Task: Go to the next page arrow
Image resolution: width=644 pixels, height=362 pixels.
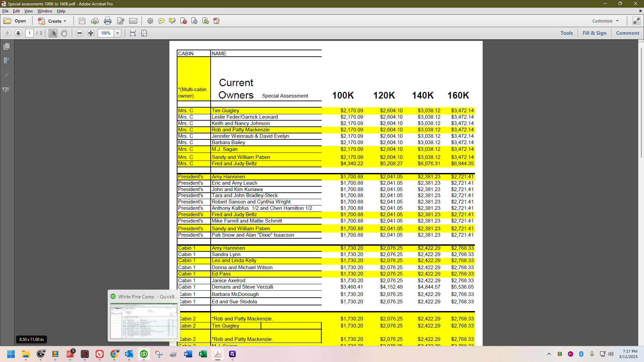Action: (18, 33)
